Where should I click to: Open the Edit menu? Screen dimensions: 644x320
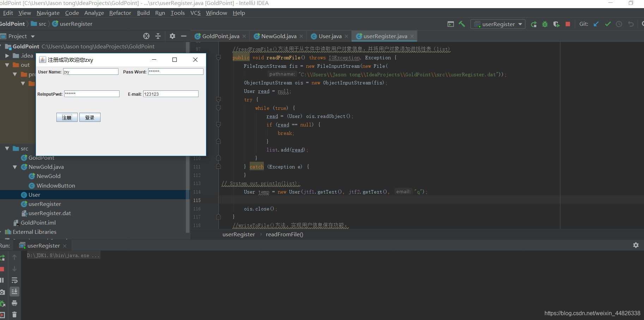point(8,13)
